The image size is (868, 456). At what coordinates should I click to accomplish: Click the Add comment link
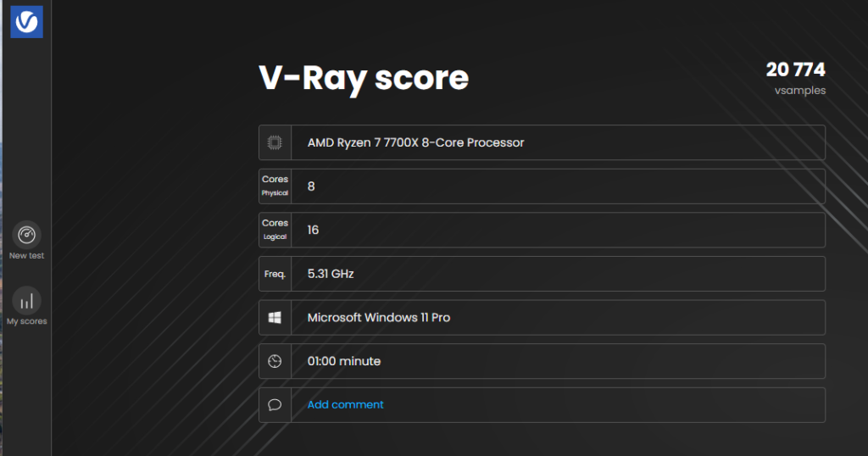pyautogui.click(x=346, y=404)
